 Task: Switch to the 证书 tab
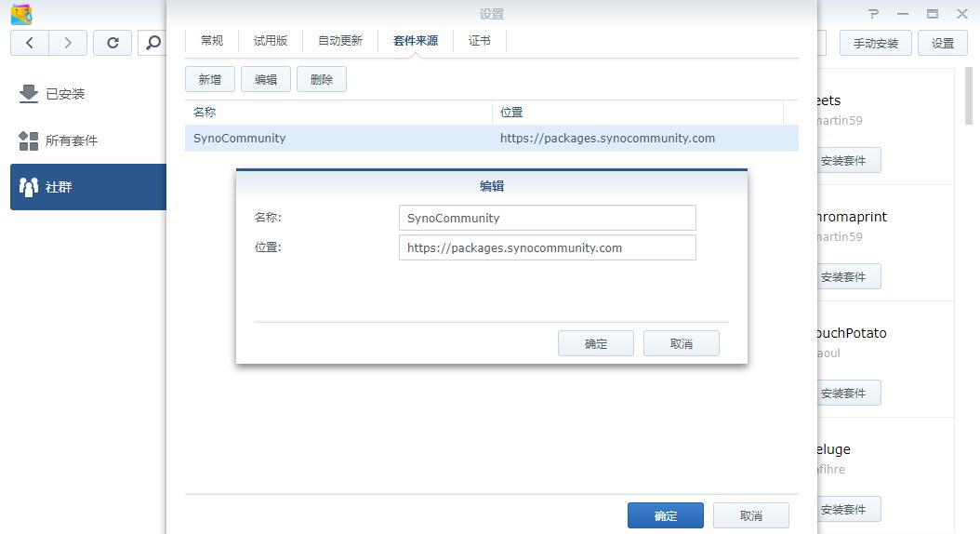480,41
